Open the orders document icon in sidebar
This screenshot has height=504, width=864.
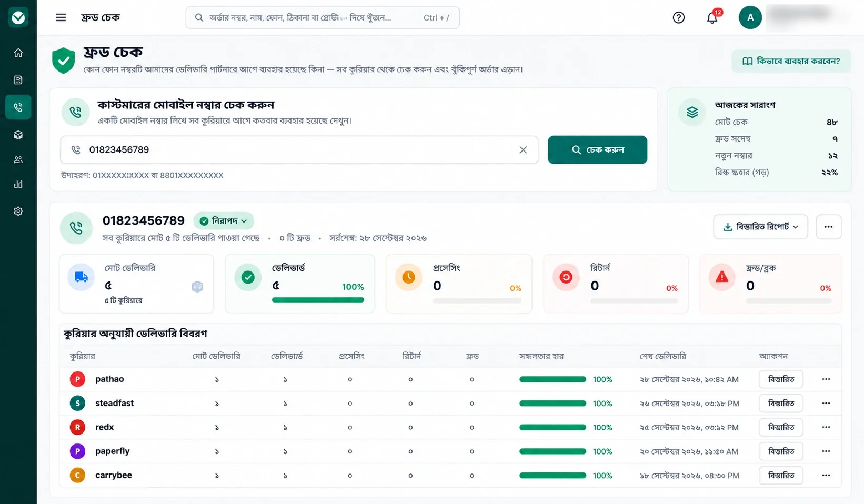click(18, 80)
